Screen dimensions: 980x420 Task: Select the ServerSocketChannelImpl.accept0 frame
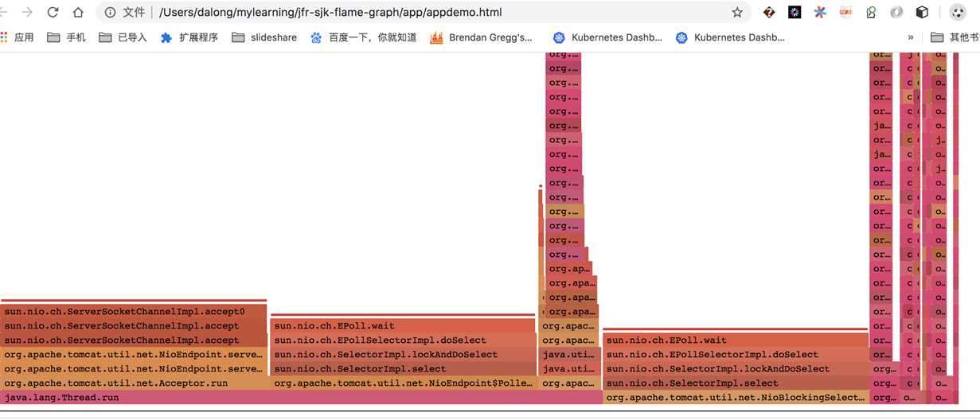pyautogui.click(x=133, y=311)
